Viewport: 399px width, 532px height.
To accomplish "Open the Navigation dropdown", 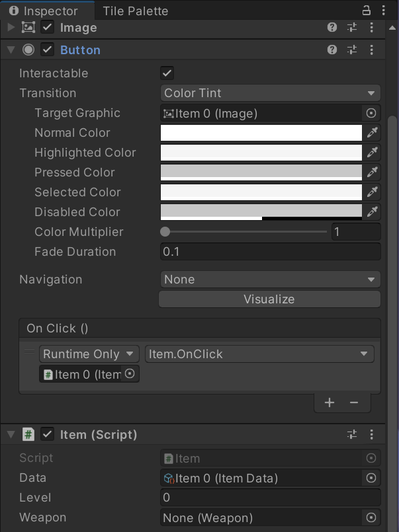I will [x=271, y=280].
